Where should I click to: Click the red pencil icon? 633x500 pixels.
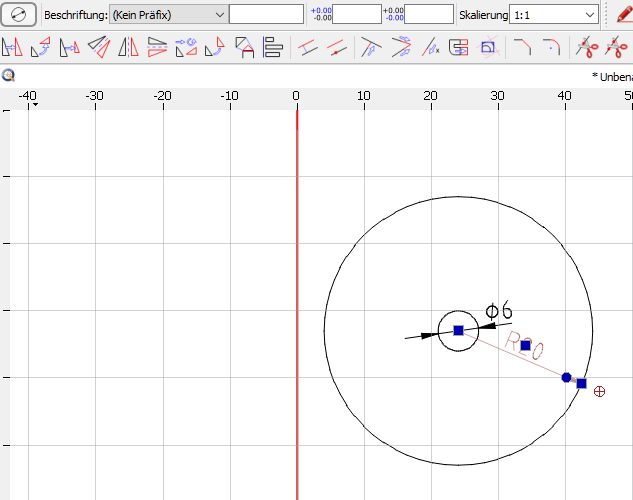[x=624, y=15]
